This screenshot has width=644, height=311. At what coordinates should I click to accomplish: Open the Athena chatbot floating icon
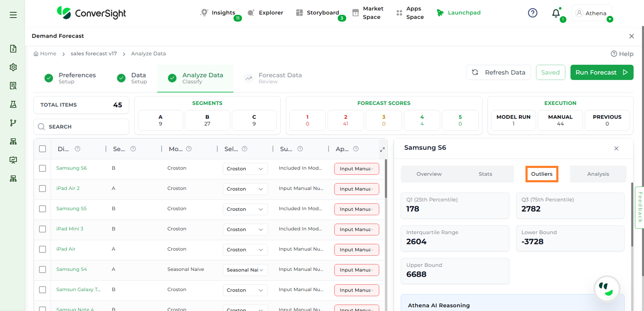click(606, 289)
